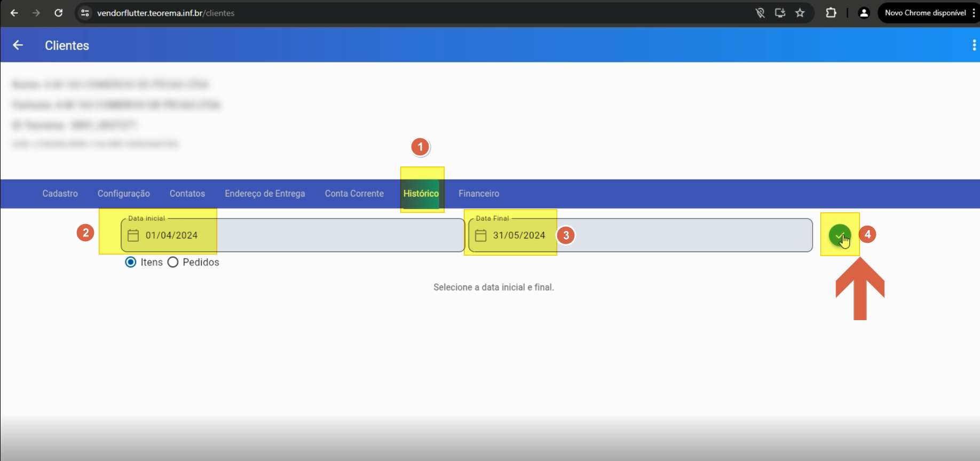The height and width of the screenshot is (461, 980).
Task: Click the location-blocked icon in address bar
Action: tap(760, 13)
